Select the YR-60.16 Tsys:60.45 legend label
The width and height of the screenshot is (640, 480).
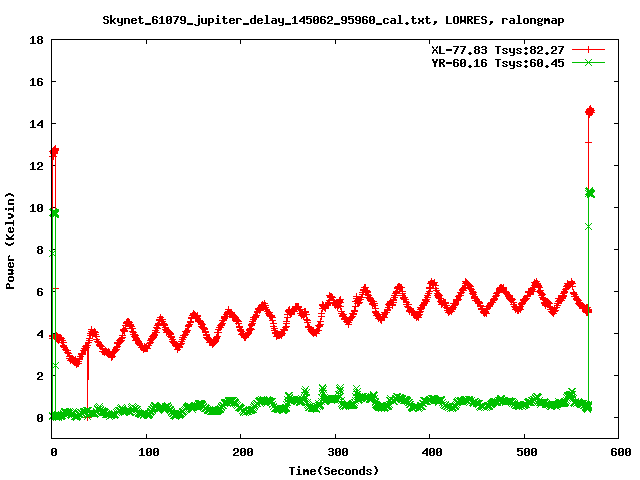click(x=498, y=62)
